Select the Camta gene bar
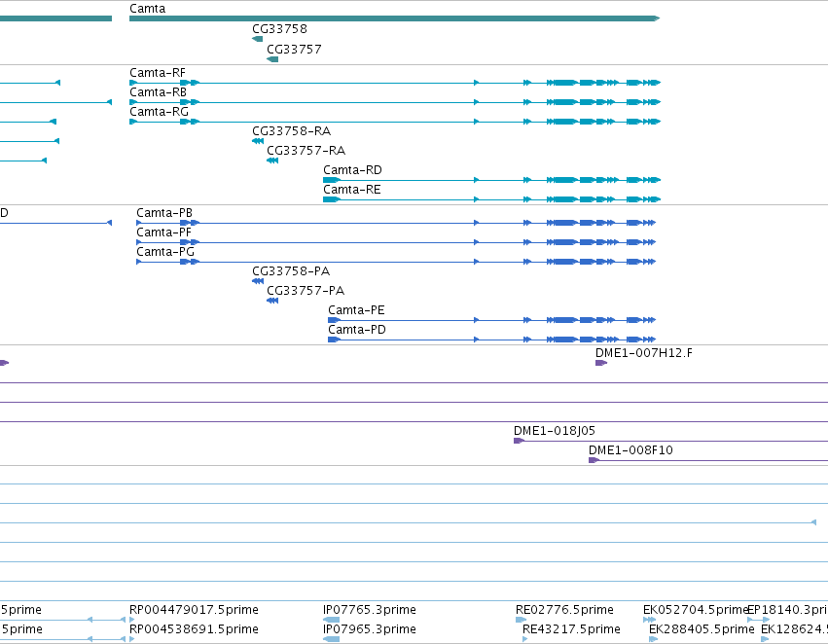The image size is (828, 644). [394, 18]
